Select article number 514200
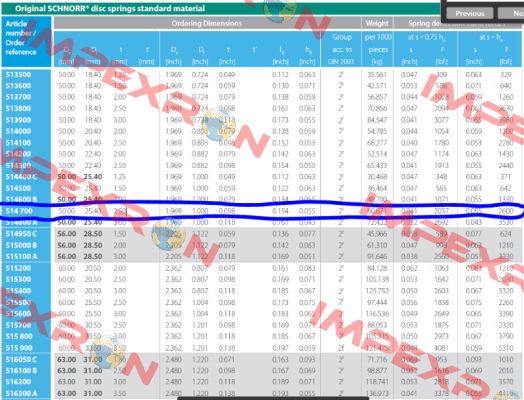524x400 pixels. point(18,154)
